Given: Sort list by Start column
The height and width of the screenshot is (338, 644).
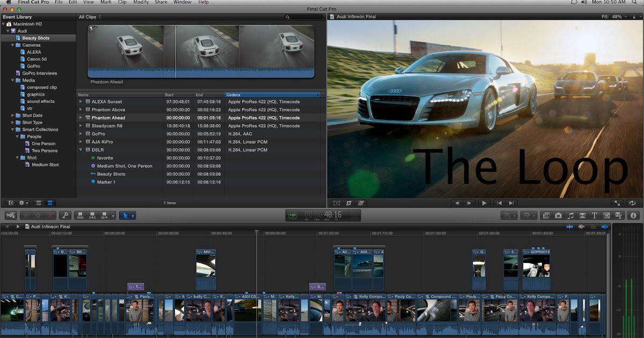Looking at the screenshot, I should tap(179, 95).
